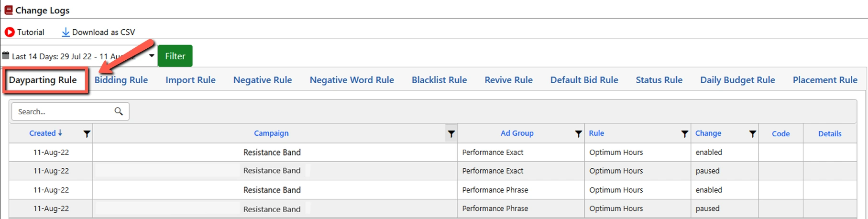Open the Campaign column filter icon
The image size is (868, 219).
tap(451, 134)
